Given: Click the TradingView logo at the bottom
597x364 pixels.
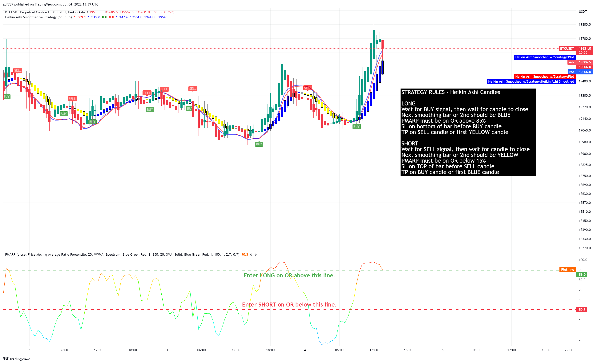Looking at the screenshot, I should [16, 359].
